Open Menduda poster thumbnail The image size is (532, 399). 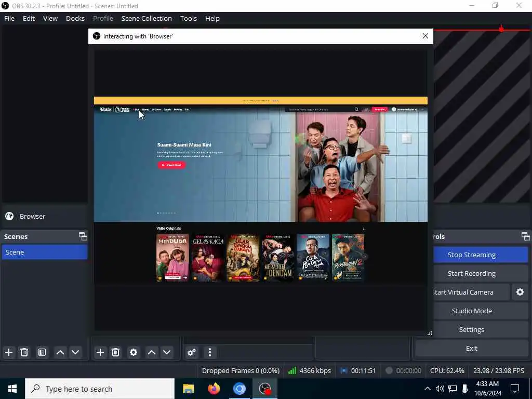(x=172, y=258)
